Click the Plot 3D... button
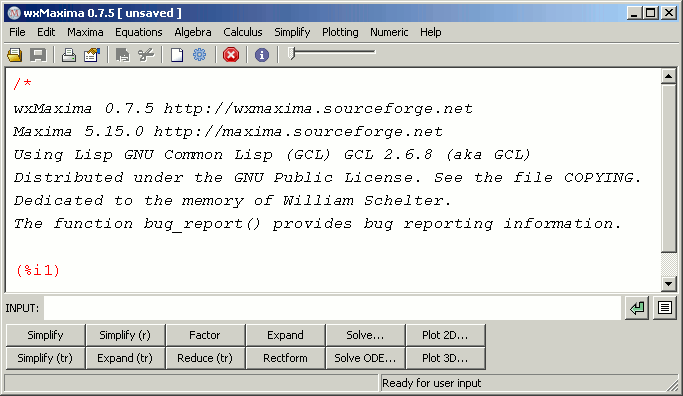Viewport: 683px width, 396px height. [x=445, y=358]
